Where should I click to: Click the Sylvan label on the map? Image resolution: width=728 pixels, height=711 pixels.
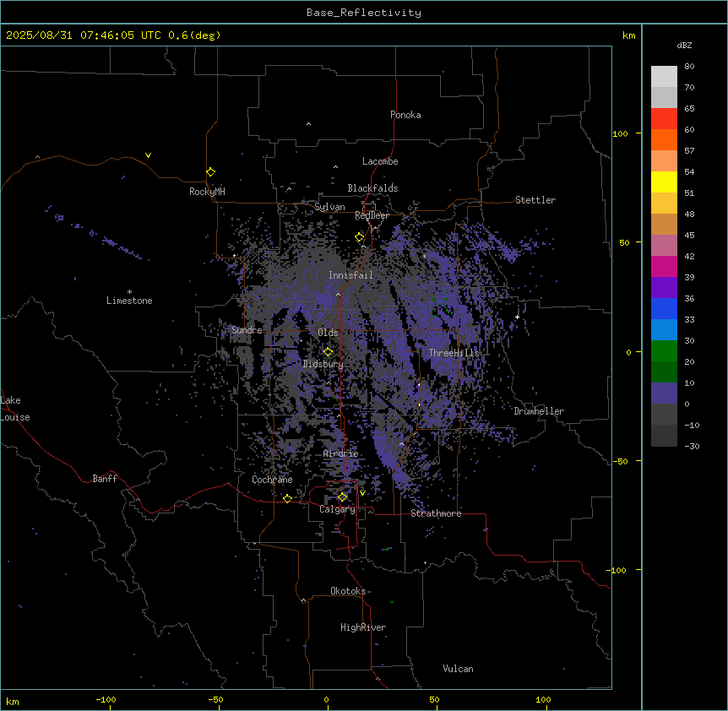click(x=329, y=207)
